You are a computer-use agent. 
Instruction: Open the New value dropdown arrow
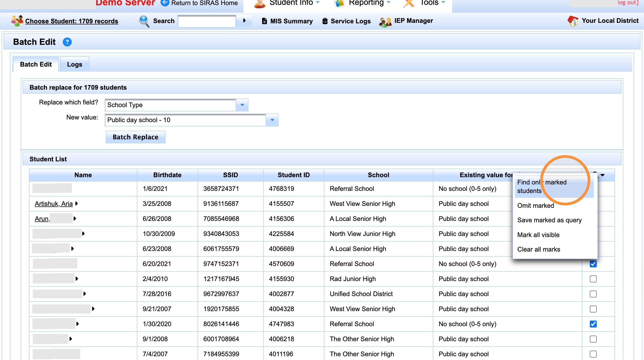pos(272,120)
